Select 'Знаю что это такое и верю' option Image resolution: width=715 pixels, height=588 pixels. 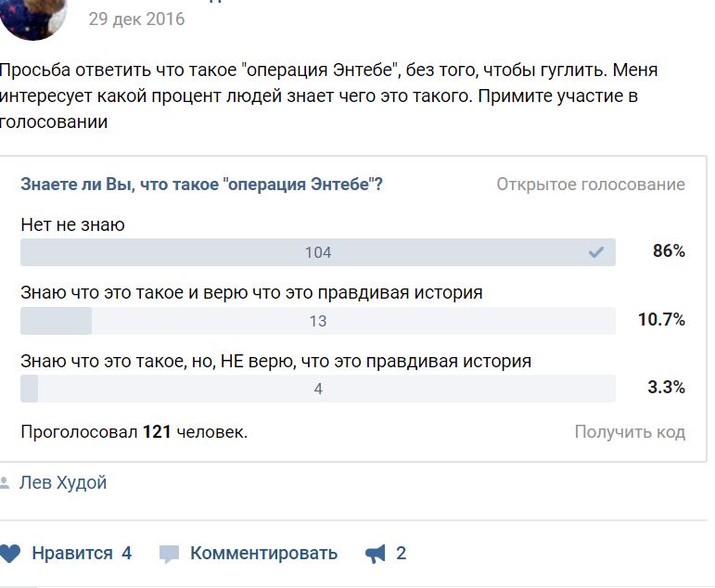251,293
